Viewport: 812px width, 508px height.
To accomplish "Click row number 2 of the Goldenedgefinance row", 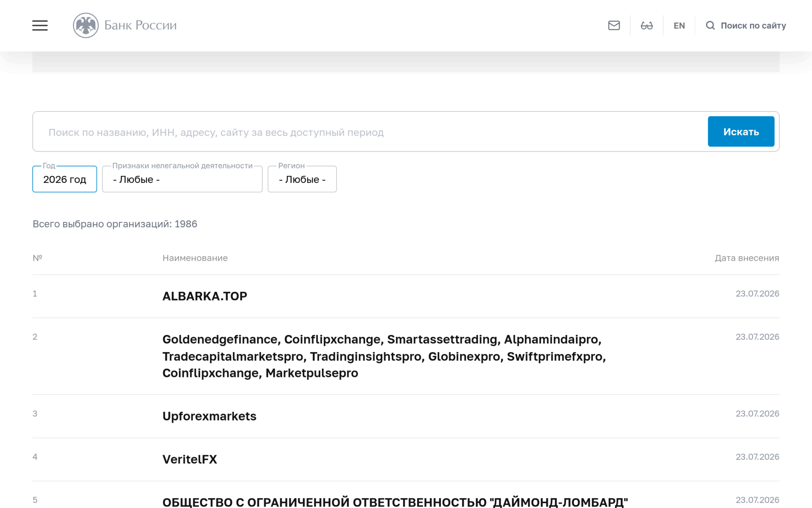I will 35,337.
